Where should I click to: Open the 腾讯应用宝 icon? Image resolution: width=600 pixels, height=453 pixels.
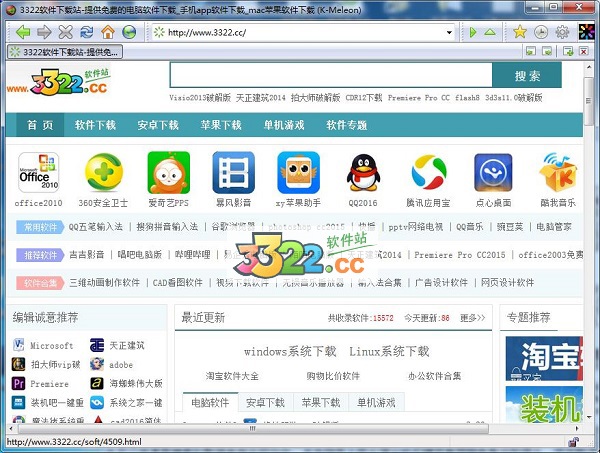(x=429, y=173)
